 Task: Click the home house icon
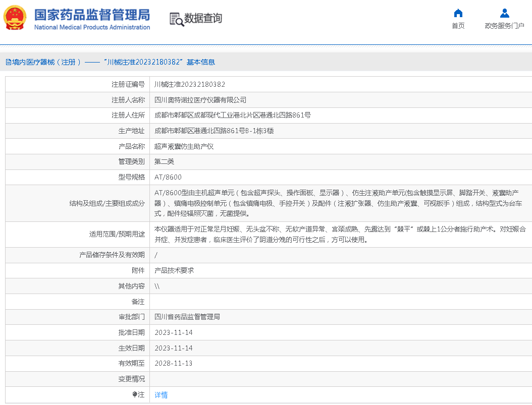click(x=458, y=13)
